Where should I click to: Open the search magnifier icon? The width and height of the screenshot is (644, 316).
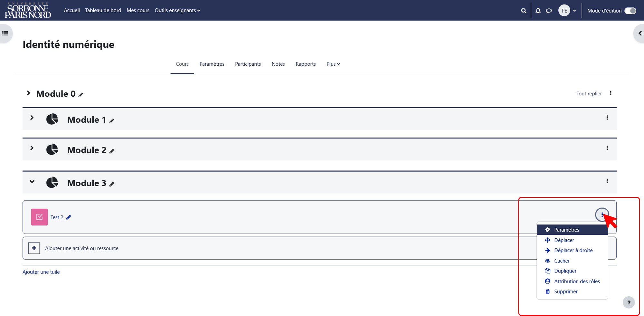click(x=524, y=11)
